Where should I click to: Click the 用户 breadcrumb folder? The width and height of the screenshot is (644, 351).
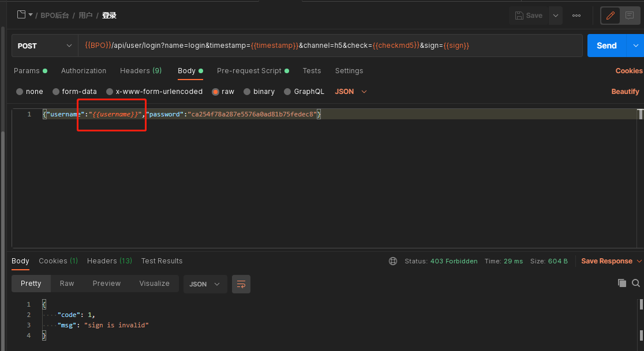(x=85, y=16)
